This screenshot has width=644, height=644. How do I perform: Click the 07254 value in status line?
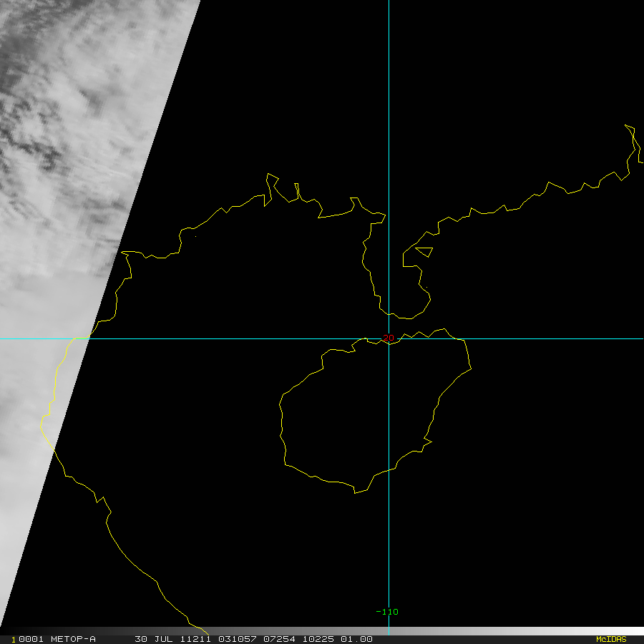279,639
